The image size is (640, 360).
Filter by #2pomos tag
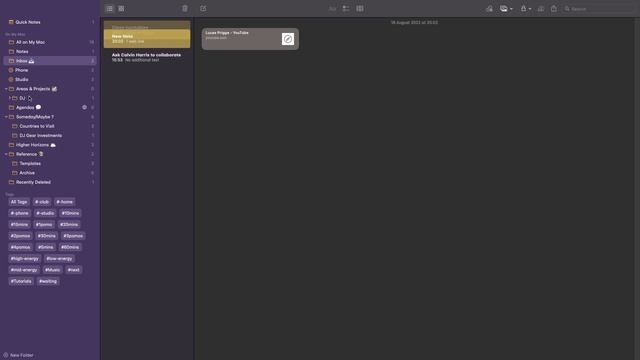[x=20, y=236]
